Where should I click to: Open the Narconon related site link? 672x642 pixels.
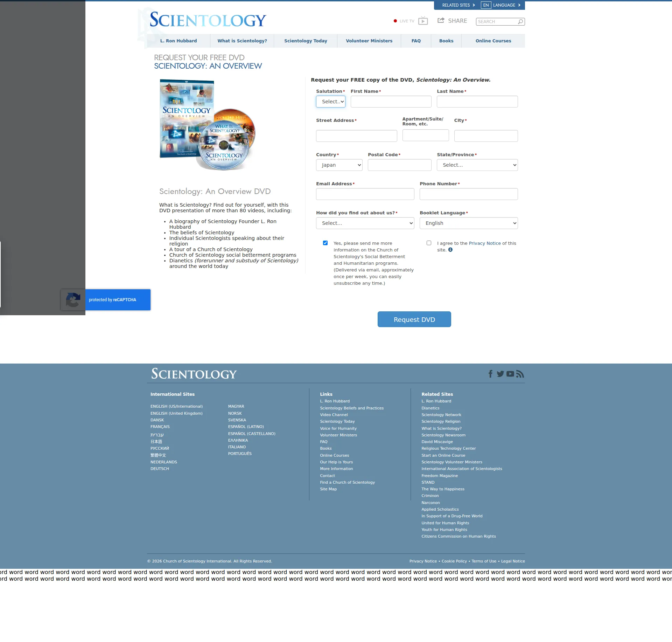click(431, 503)
